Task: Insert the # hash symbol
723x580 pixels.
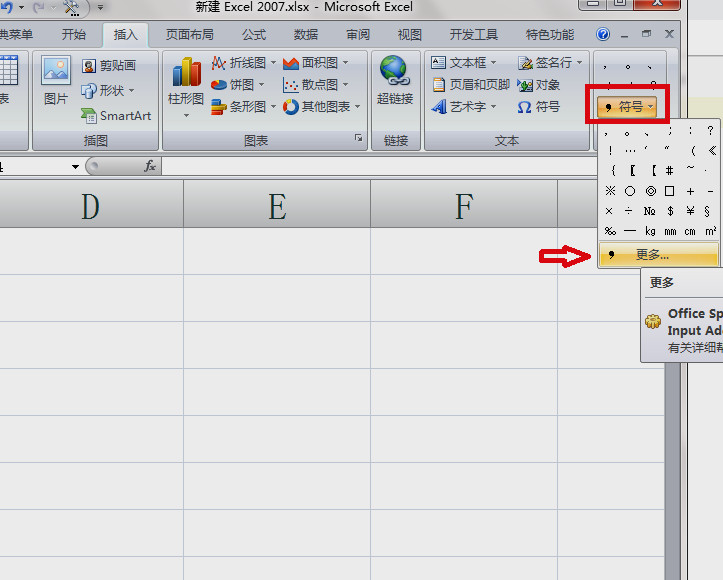Action: pos(670,171)
